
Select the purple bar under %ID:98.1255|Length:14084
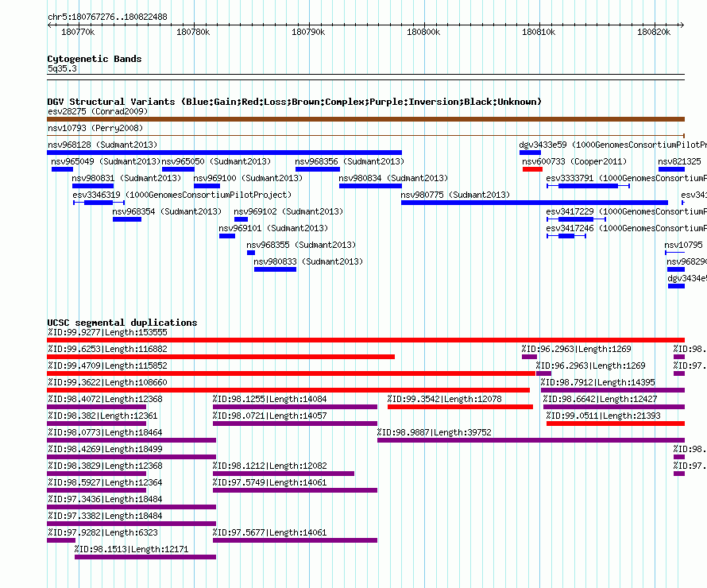(x=295, y=407)
